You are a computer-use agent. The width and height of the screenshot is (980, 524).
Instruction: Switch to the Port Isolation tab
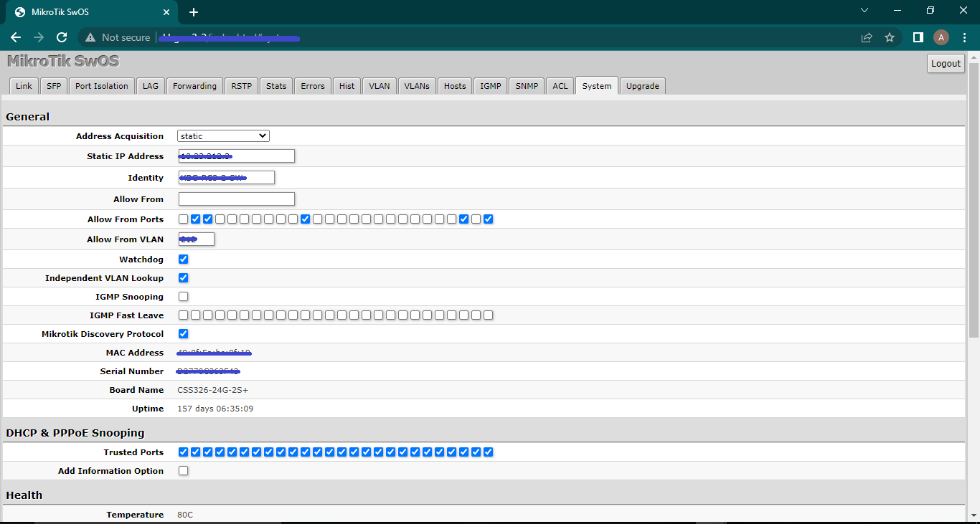101,86
